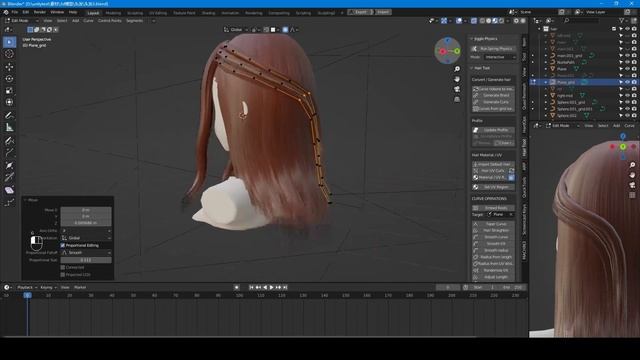Screen dimensions: 640x360
Task: Click the outliner search magnifier icon
Action: pos(567,20)
